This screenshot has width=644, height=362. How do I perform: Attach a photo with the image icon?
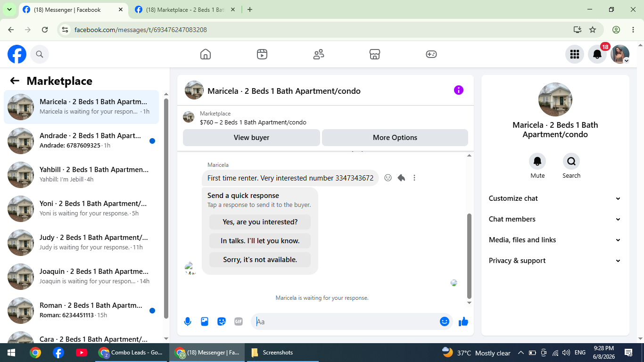point(205,321)
